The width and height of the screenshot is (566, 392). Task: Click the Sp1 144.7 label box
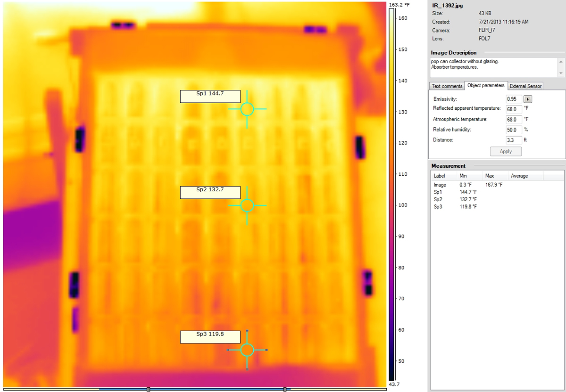(x=210, y=96)
